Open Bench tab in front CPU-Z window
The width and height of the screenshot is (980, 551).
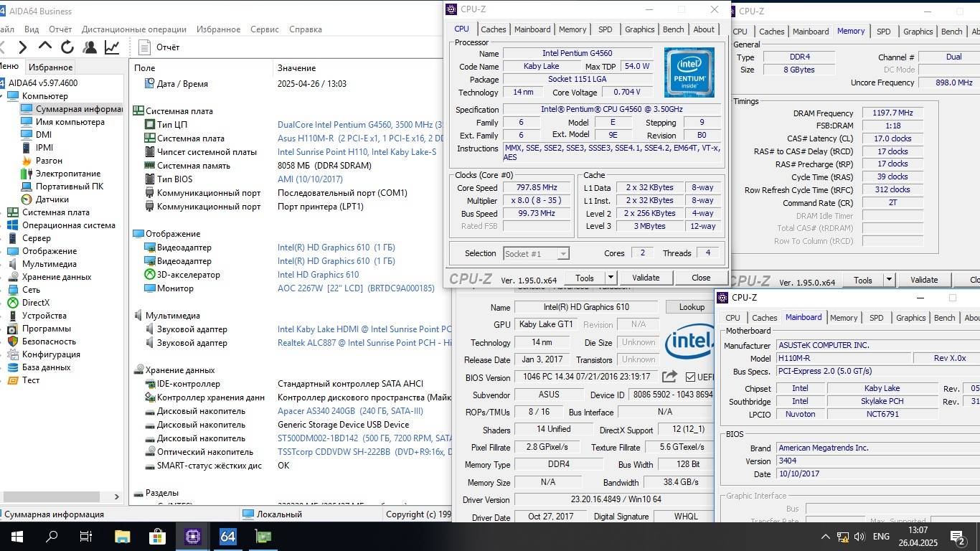(673, 29)
